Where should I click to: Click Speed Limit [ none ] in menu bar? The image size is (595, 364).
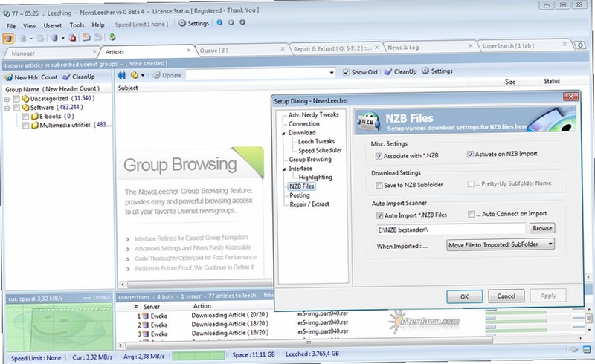141,25
